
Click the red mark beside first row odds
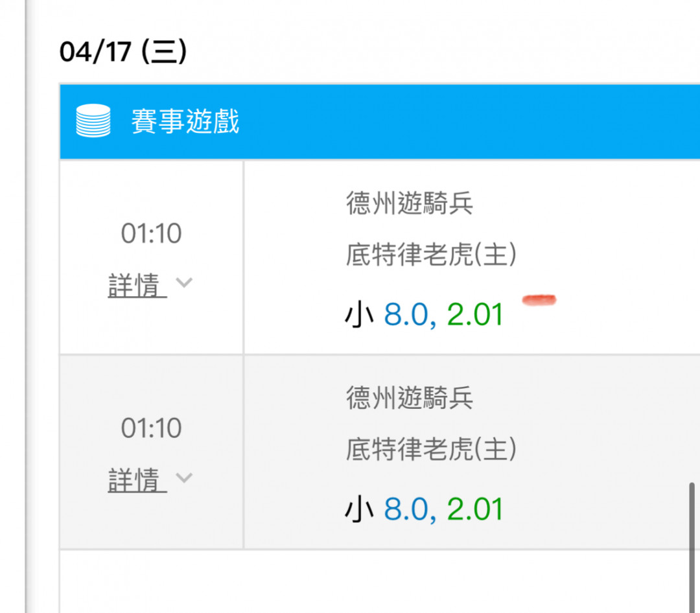(539, 300)
